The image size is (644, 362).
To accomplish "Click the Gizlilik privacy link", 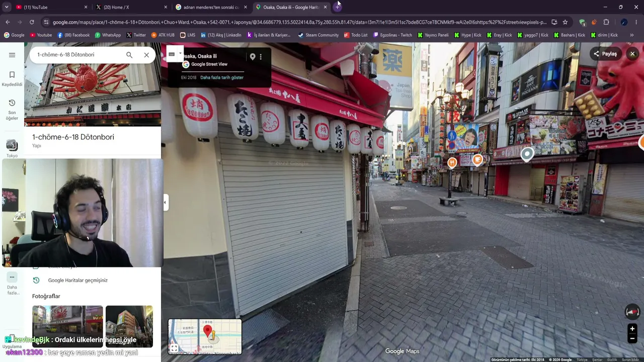I will (612, 360).
